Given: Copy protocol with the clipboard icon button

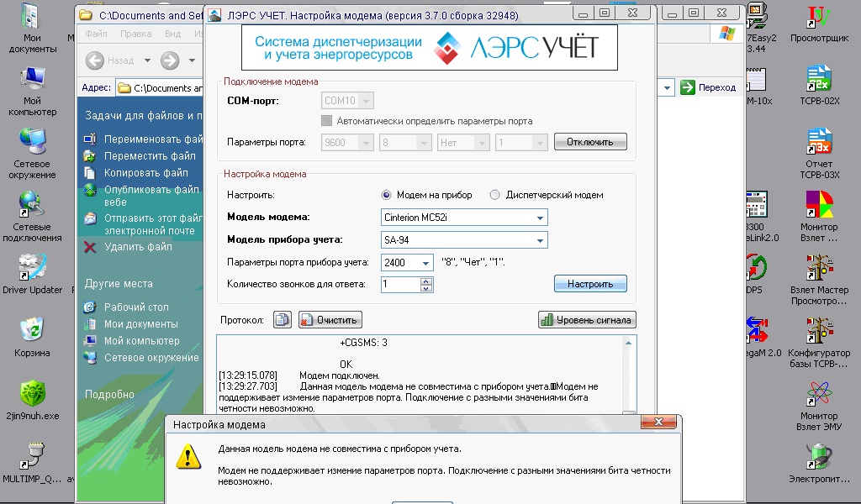Looking at the screenshot, I should click(x=283, y=320).
